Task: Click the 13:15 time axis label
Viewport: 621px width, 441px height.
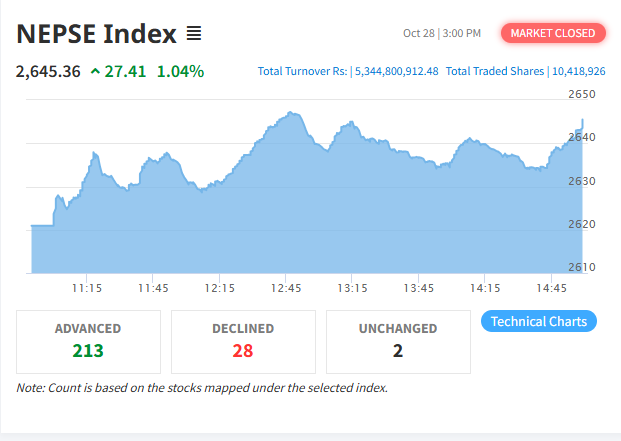Action: tap(352, 288)
